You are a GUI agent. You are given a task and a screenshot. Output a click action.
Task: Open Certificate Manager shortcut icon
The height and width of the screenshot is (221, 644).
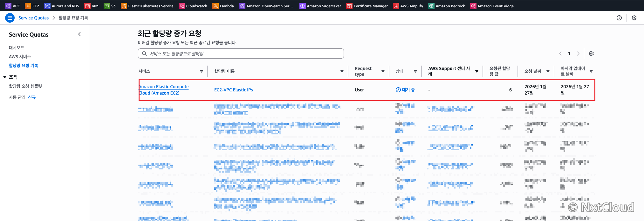349,6
